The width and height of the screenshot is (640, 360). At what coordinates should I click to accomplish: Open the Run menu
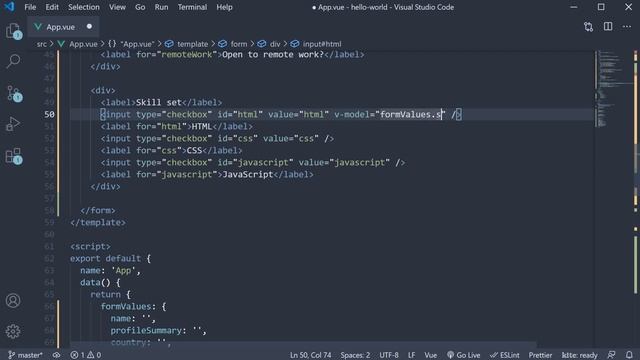click(x=161, y=7)
